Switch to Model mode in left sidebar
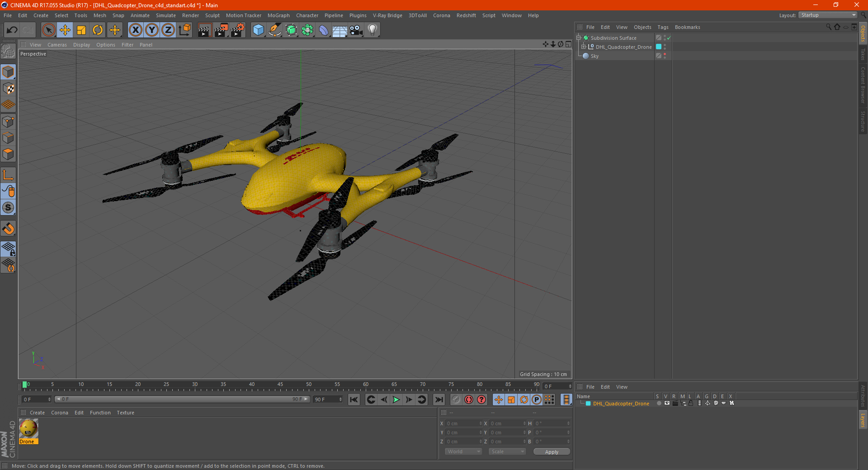868x470 pixels. pyautogui.click(x=8, y=72)
